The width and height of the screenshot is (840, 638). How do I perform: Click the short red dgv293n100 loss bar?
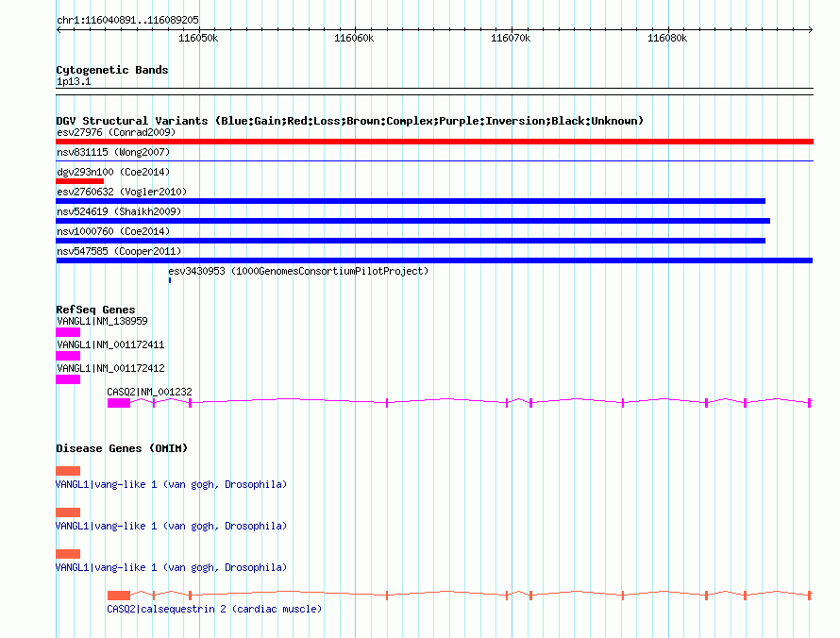tap(79, 181)
